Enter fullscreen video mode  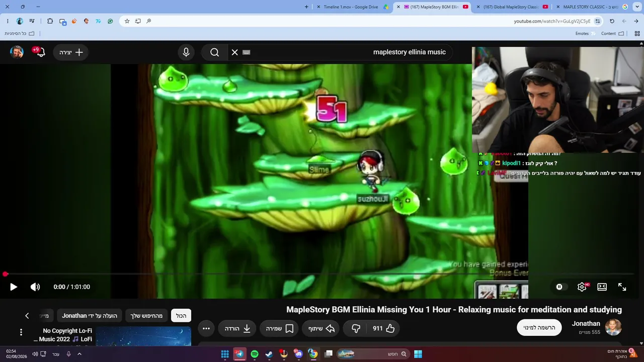(622, 287)
